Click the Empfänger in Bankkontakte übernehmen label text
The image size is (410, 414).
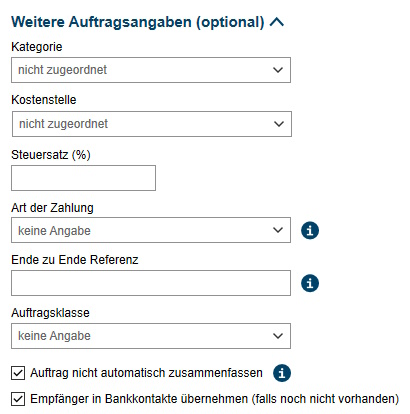point(214,399)
